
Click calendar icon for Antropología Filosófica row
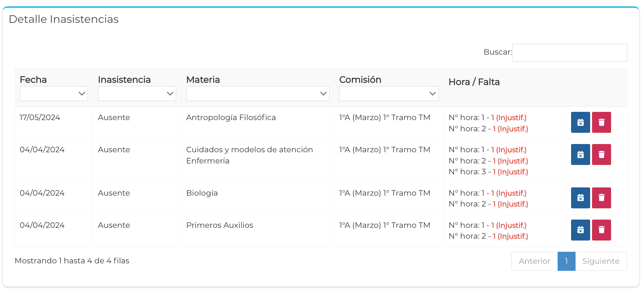[580, 122]
